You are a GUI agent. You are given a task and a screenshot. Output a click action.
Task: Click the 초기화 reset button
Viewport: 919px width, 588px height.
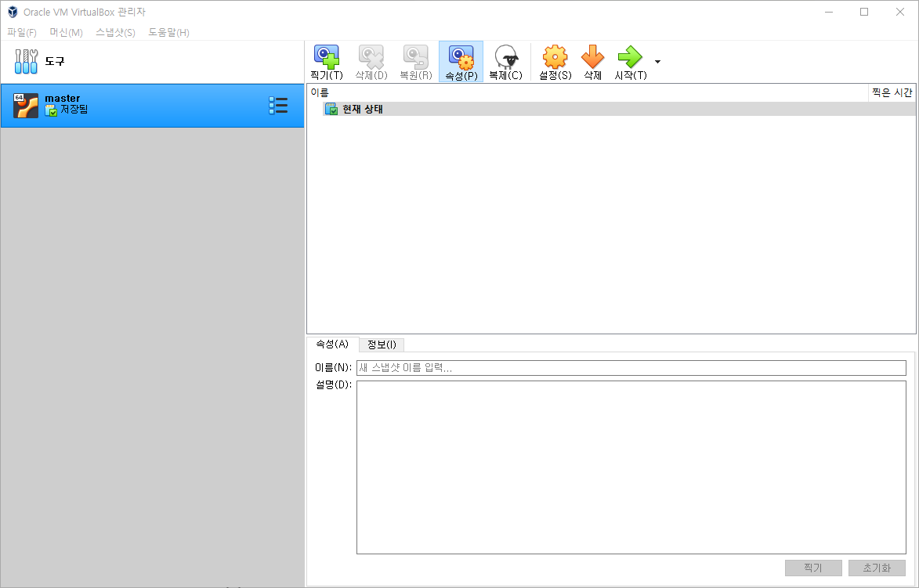pos(877,568)
